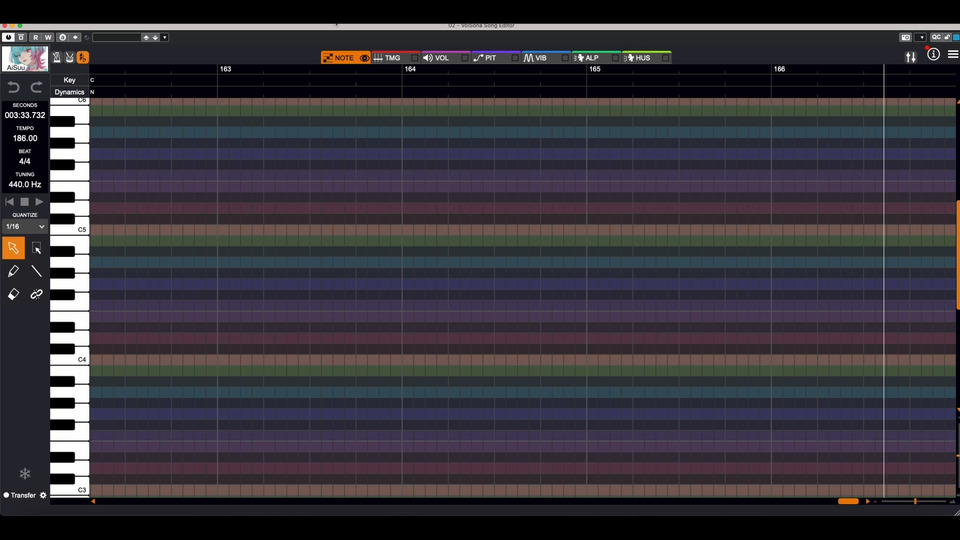Rewind to start of song
Viewport: 960px width, 540px height.
point(9,201)
